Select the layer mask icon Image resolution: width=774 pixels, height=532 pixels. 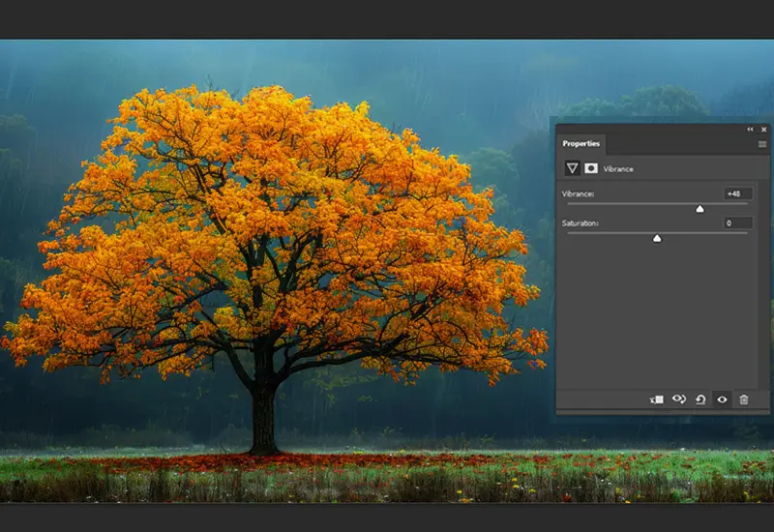coord(590,168)
